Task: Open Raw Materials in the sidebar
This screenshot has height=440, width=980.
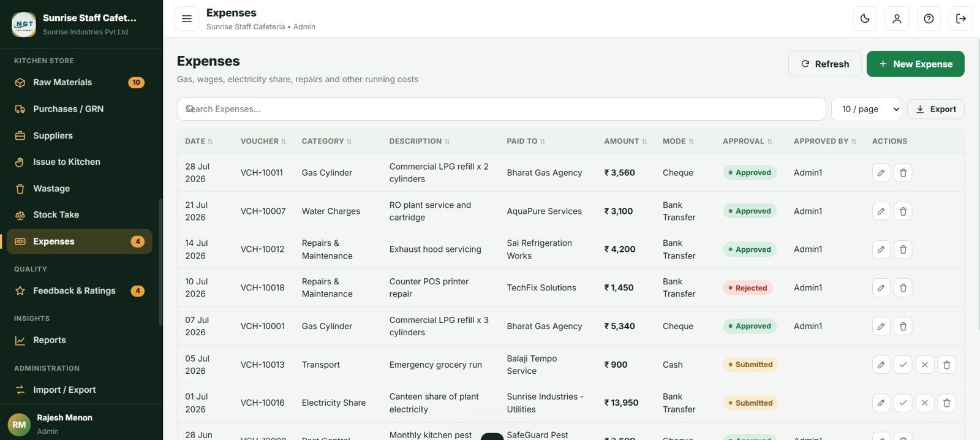Action: 80,82
